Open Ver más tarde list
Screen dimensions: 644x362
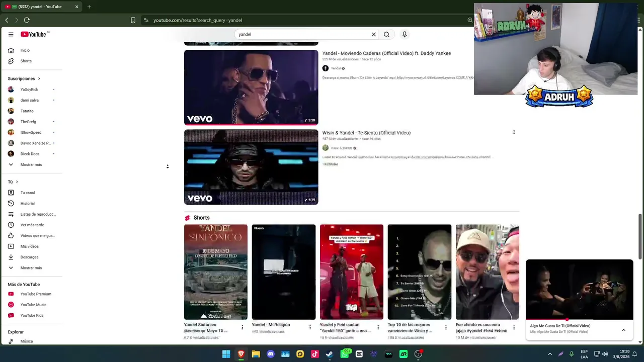31,225
